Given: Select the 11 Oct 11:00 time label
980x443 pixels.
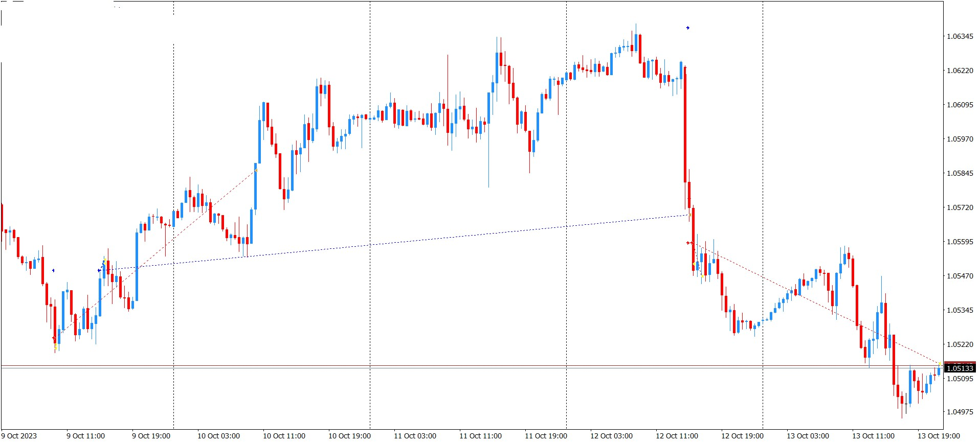Looking at the screenshot, I should 480,436.
